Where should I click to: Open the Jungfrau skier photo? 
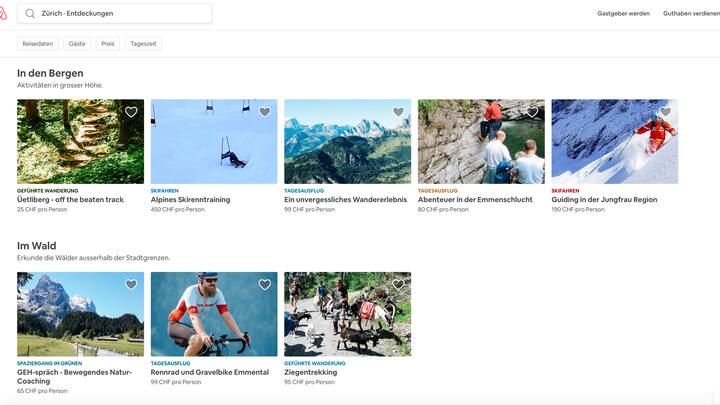615,141
